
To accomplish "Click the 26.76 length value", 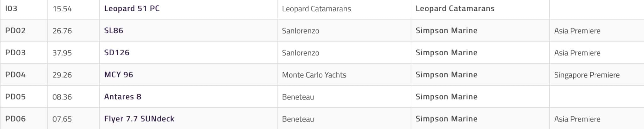I will tap(62, 31).
